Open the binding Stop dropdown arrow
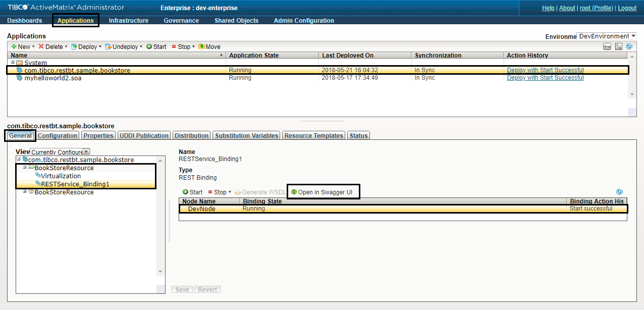This screenshot has height=310, width=644. point(230,192)
